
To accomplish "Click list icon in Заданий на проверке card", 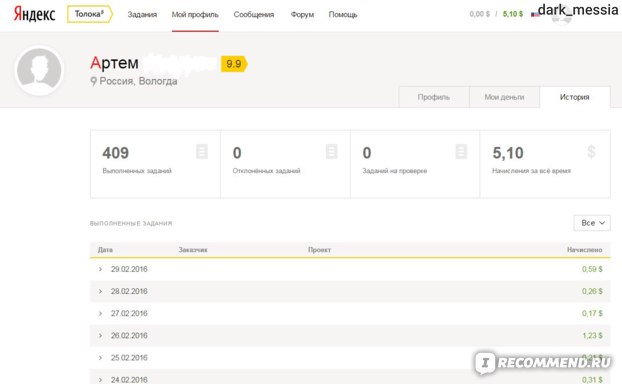I will [461, 152].
